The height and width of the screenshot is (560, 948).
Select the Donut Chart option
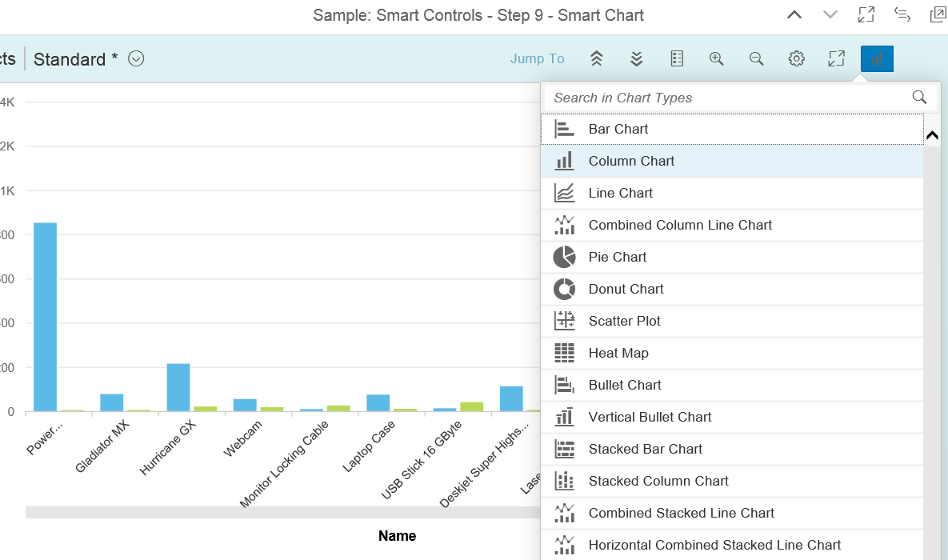click(626, 289)
